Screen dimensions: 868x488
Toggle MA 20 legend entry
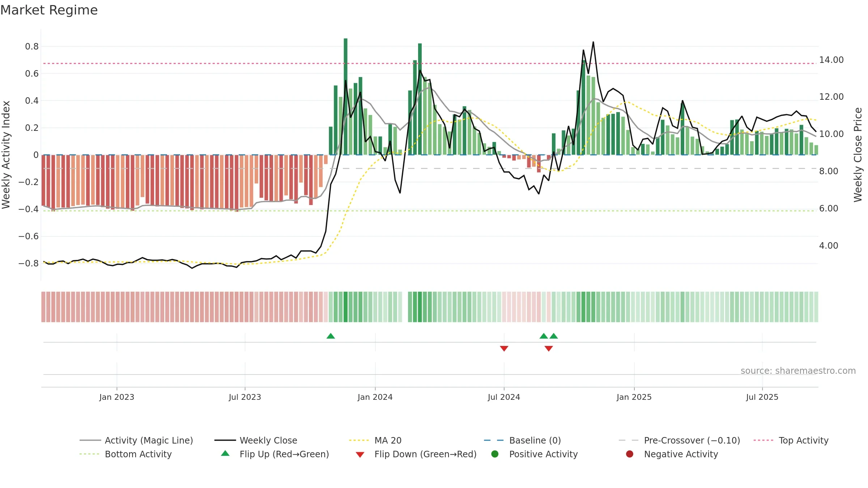point(375,440)
